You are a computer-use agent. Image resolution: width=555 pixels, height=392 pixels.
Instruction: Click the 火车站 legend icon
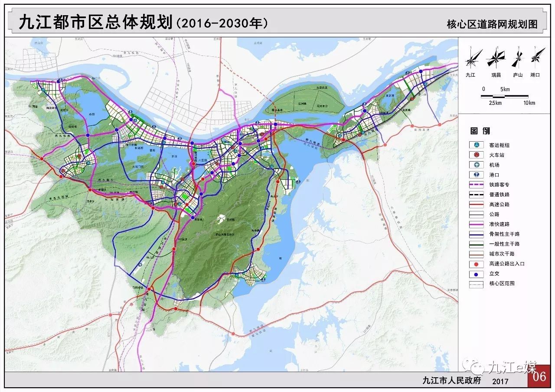click(477, 155)
